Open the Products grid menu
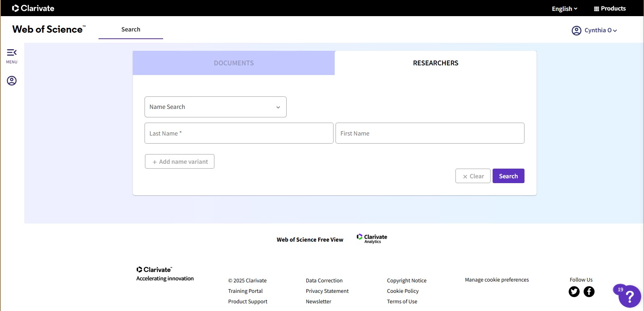This screenshot has height=311, width=644. (x=610, y=8)
